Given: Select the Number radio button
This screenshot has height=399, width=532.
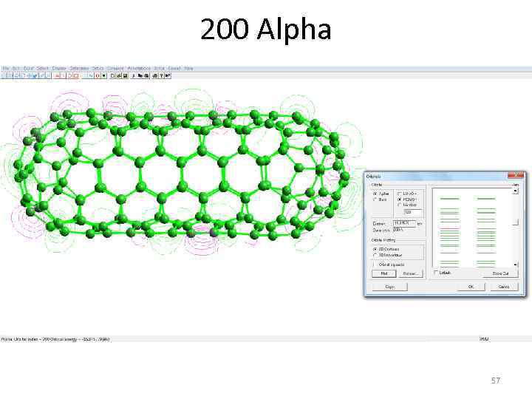Looking at the screenshot, I should 399,205.
